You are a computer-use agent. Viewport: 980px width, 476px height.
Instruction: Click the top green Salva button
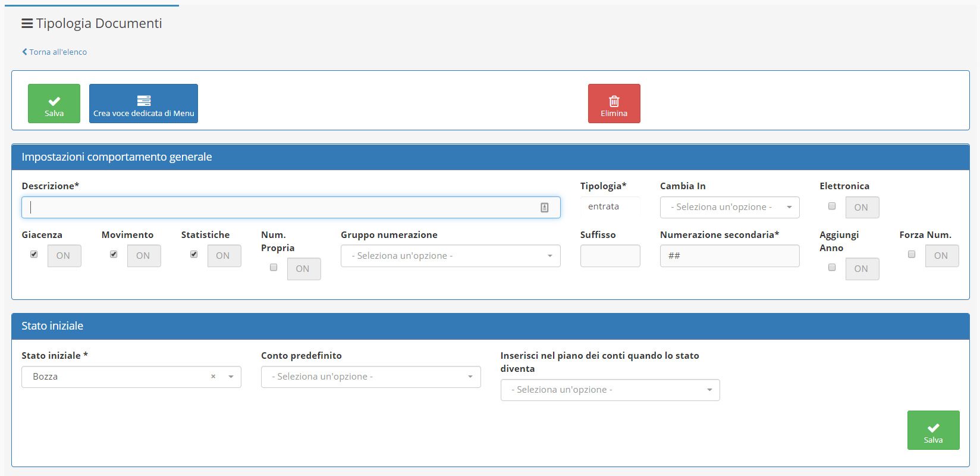tap(54, 104)
